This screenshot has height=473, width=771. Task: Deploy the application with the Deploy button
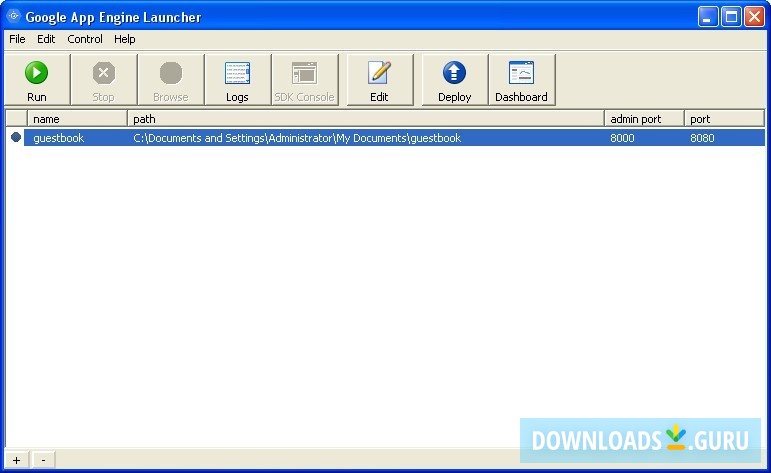pos(455,80)
